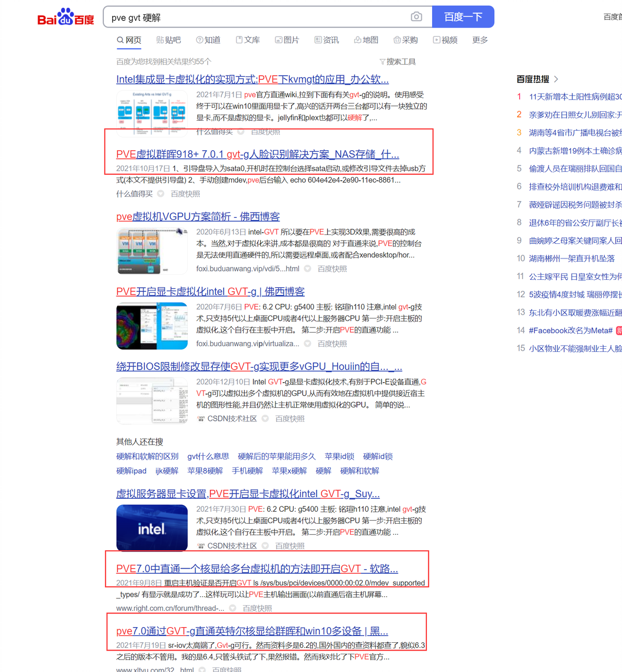Open 搜索工具 filter options

pos(398,62)
